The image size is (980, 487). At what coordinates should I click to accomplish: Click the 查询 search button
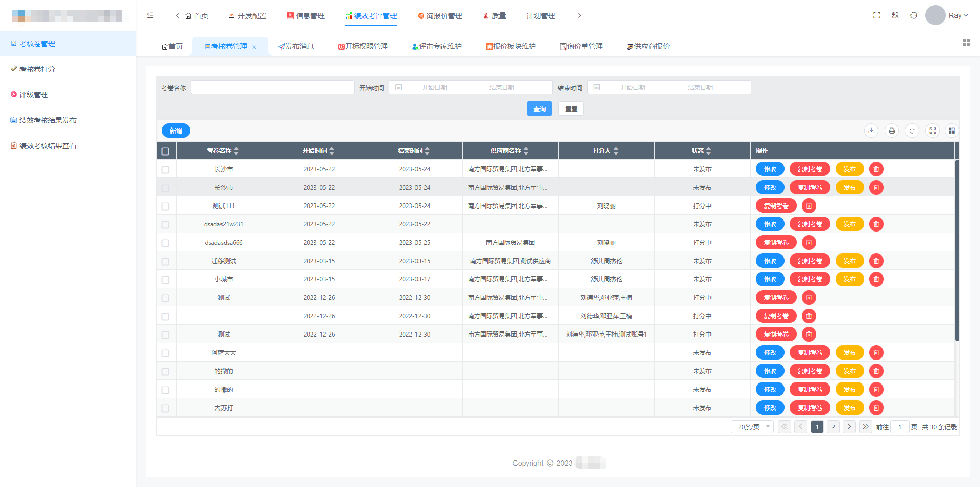(x=540, y=109)
